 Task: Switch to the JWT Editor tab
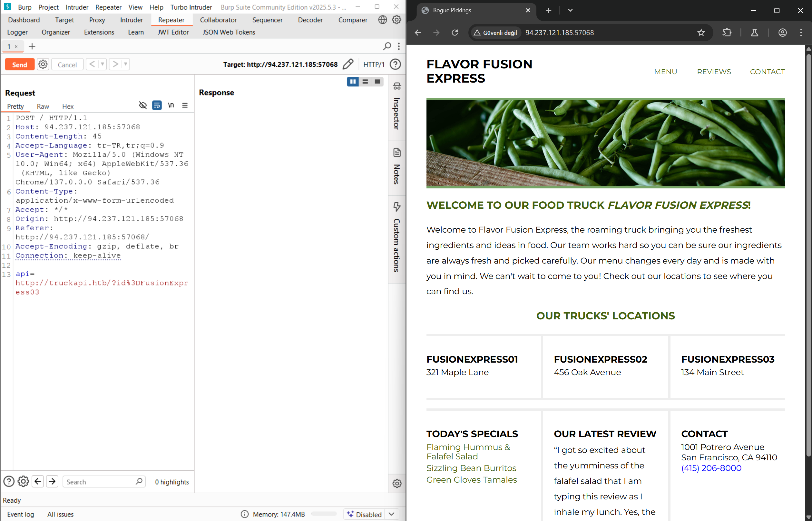point(173,32)
